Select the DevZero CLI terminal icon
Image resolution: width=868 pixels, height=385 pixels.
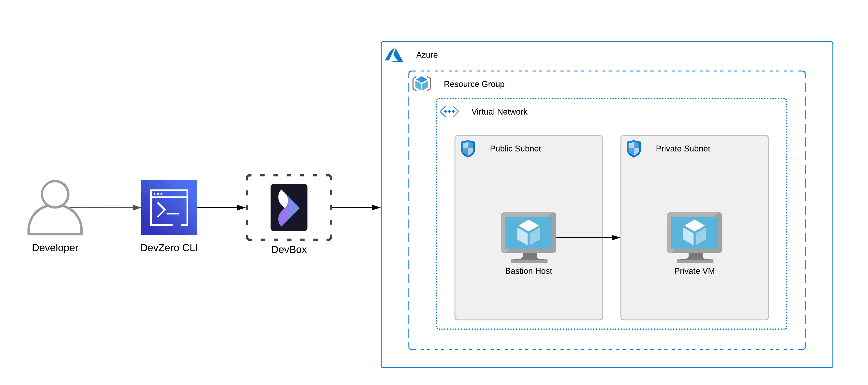coord(169,207)
